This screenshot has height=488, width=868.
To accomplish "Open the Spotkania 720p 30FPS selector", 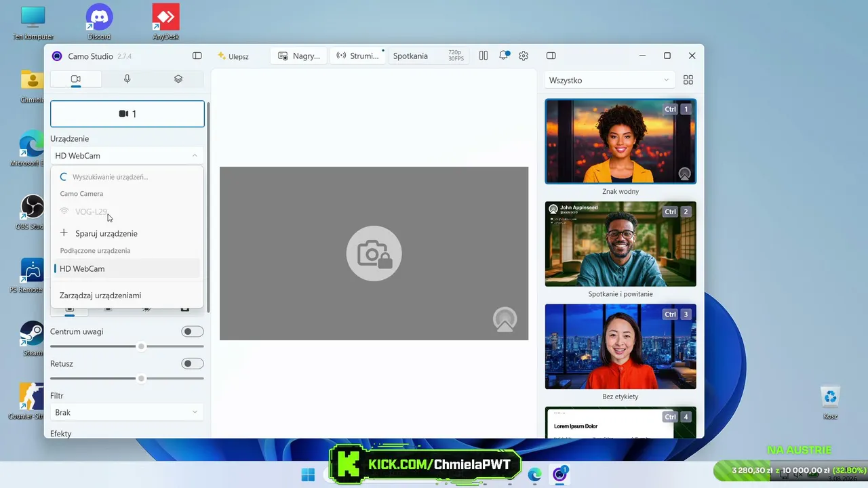I will pos(429,56).
